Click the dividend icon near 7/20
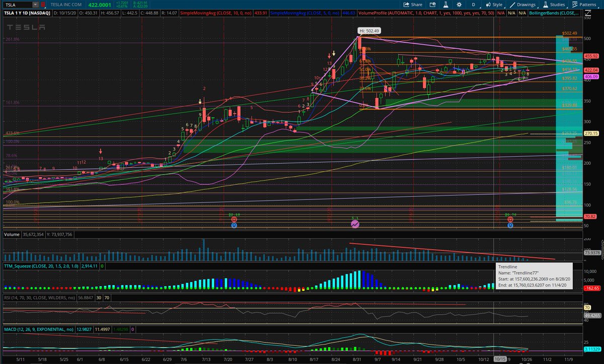The image size is (604, 364). click(x=234, y=220)
